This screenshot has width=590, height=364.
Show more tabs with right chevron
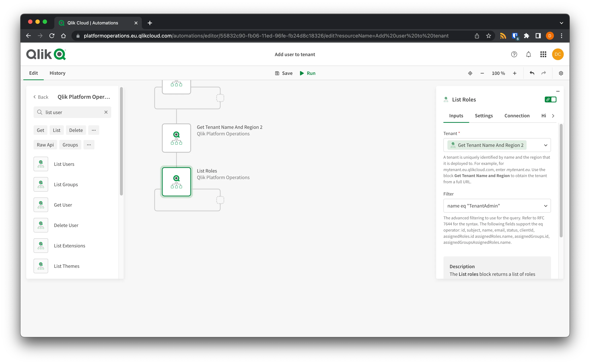(x=553, y=116)
